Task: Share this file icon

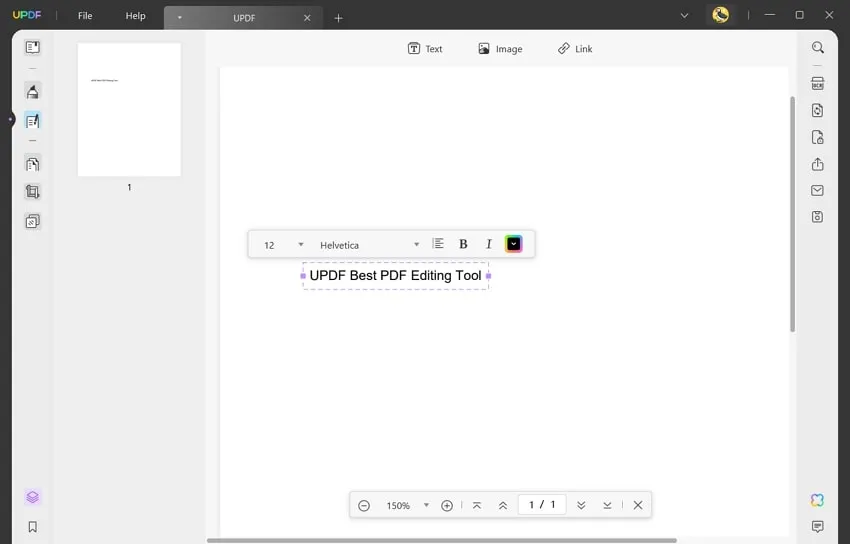Action: pyautogui.click(x=817, y=164)
